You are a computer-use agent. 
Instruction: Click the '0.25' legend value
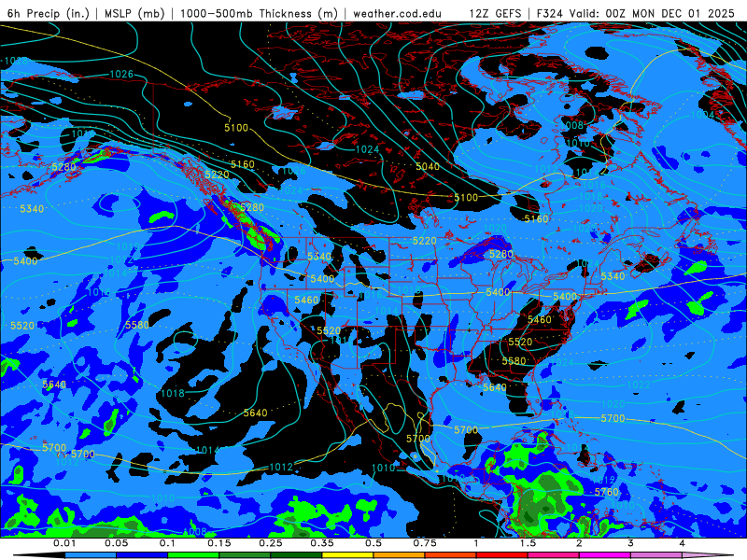click(x=271, y=543)
